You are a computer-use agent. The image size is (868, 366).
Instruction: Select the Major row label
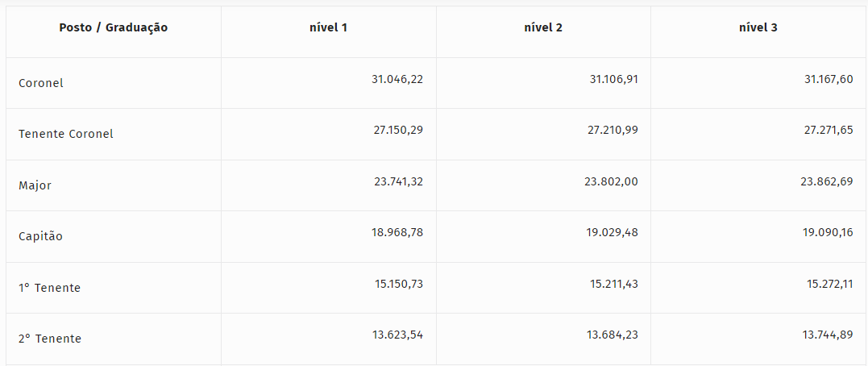tap(35, 185)
